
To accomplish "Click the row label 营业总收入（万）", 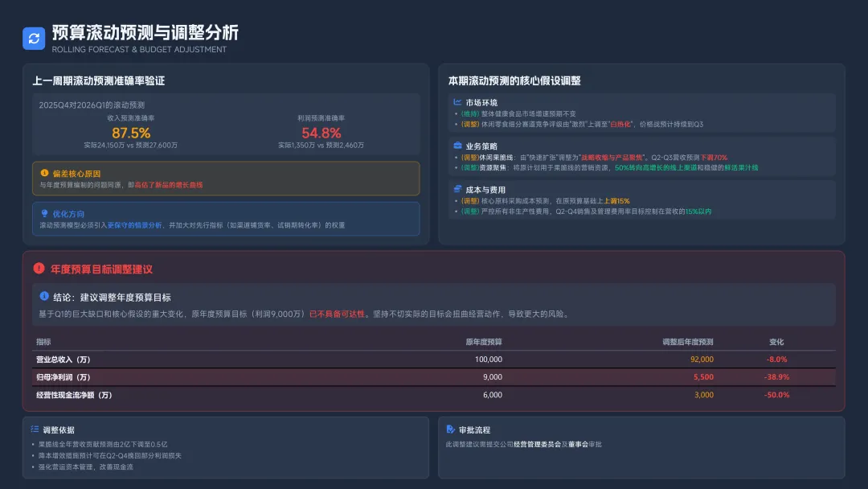I will 63,360.
